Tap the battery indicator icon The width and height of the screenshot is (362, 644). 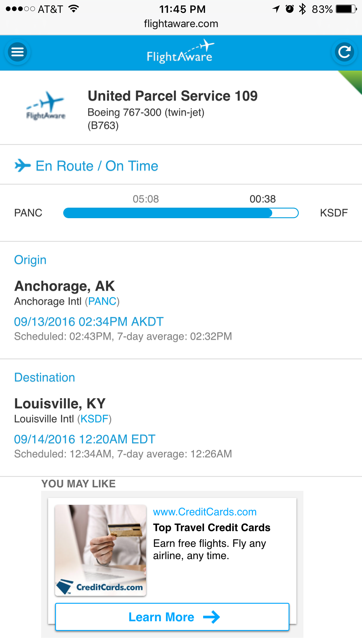tap(346, 9)
